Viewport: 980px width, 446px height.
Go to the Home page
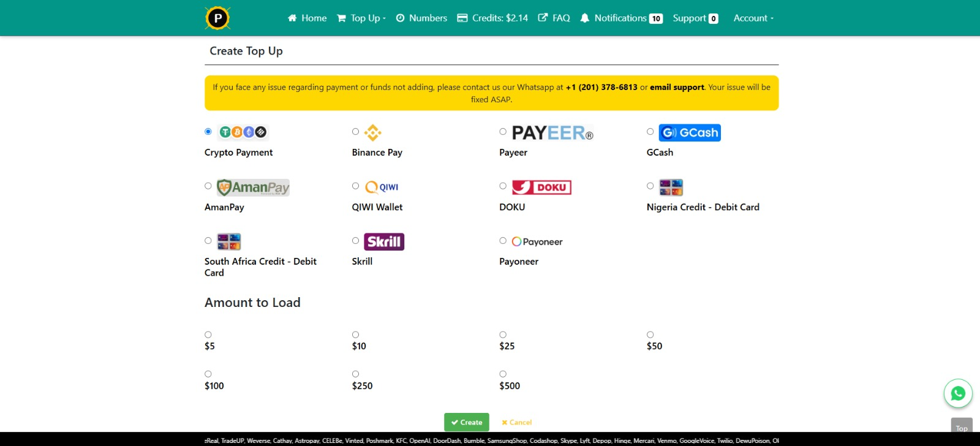coord(307,18)
